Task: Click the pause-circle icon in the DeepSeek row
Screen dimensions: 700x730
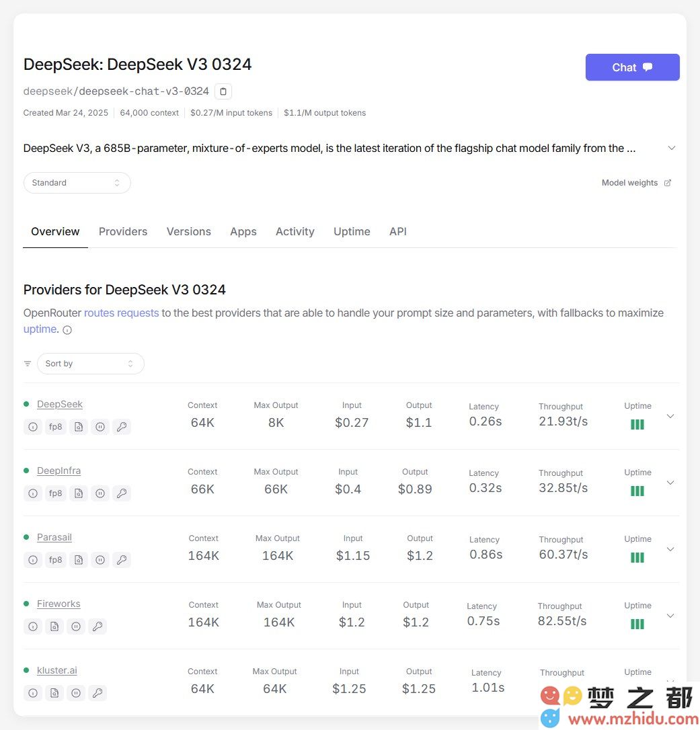Action: pyautogui.click(x=100, y=426)
